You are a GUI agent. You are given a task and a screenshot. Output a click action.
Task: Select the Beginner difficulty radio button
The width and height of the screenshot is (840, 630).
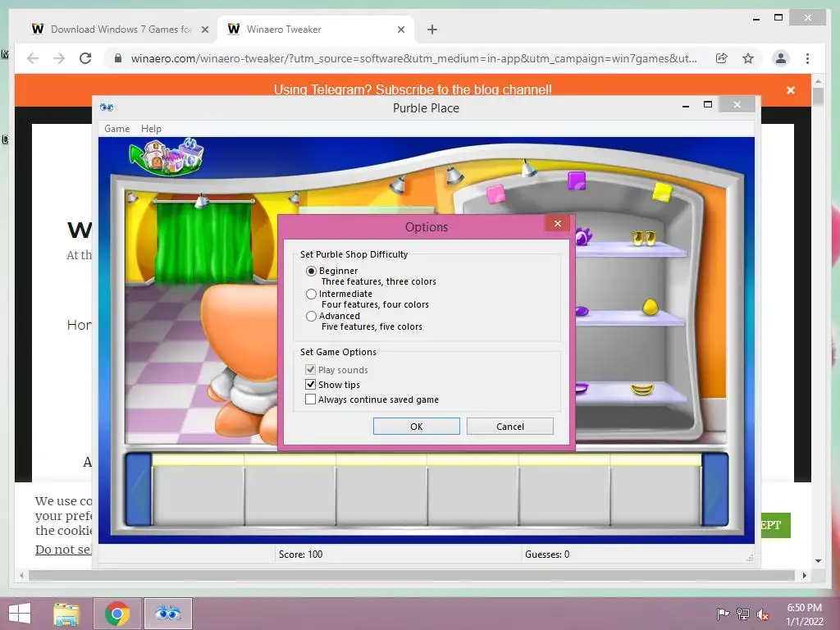311,271
